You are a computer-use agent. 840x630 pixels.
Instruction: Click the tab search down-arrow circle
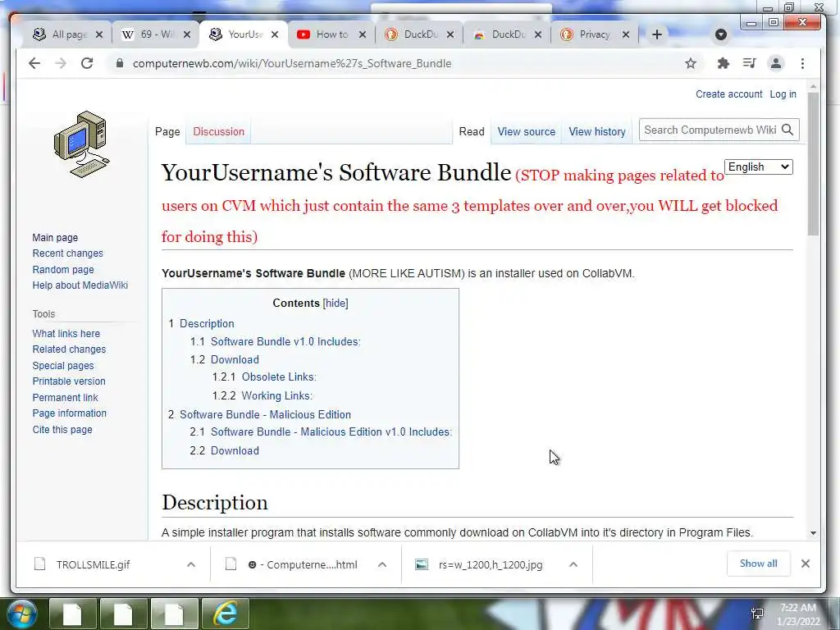tap(720, 34)
